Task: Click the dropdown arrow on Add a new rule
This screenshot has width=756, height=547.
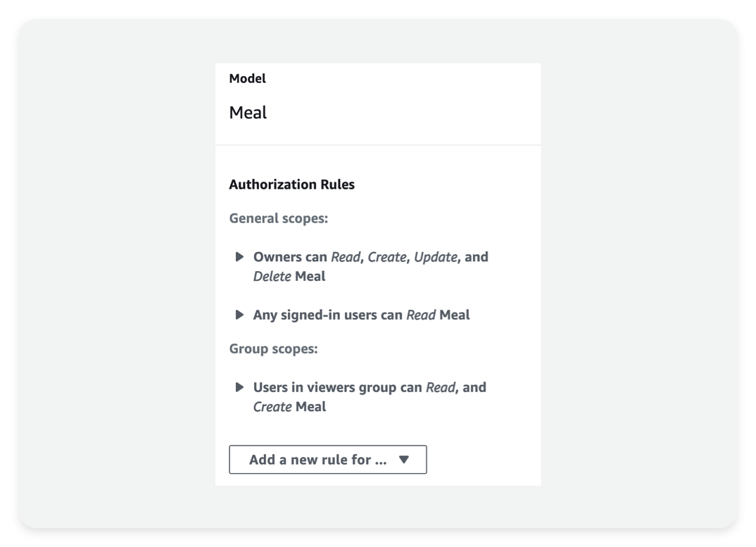Action: 403,459
